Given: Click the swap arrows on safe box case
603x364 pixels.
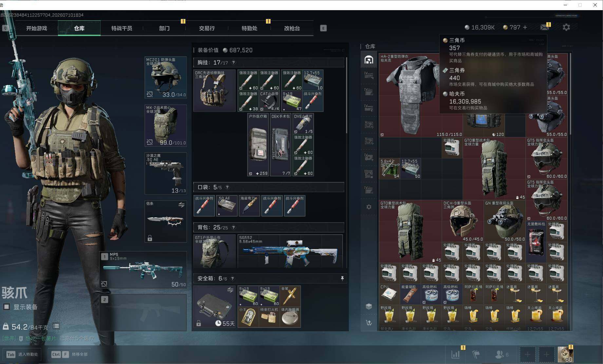Looking at the screenshot, I should (x=230, y=290).
